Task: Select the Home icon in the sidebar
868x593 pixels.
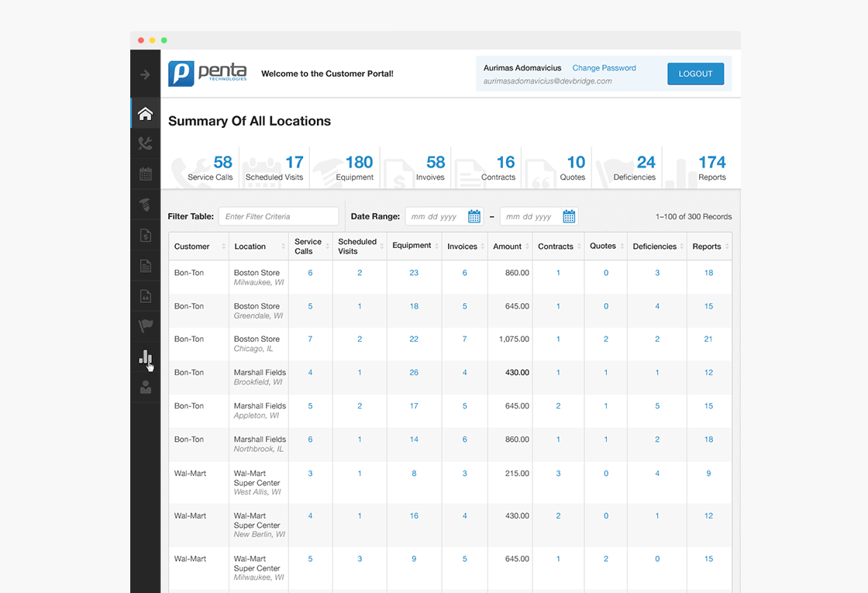Action: (x=145, y=113)
